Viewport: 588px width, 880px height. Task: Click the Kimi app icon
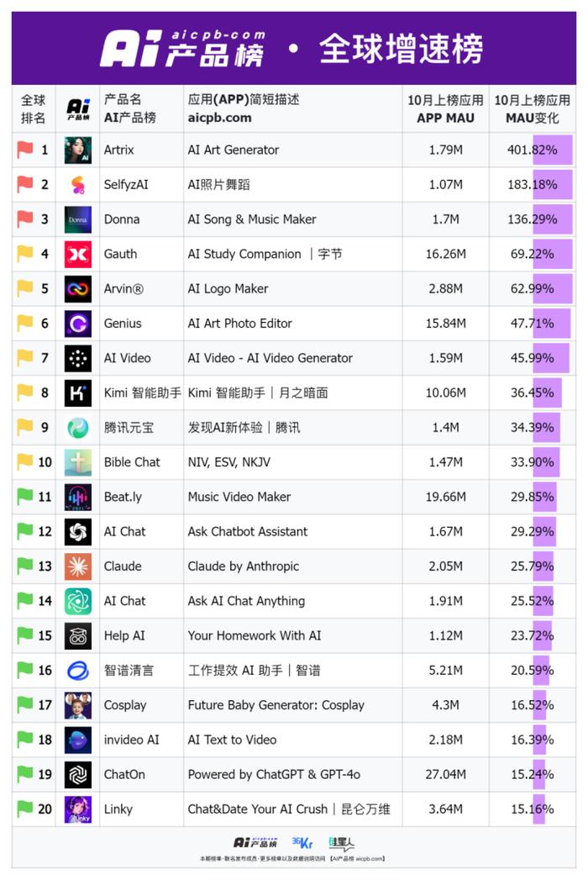point(78,393)
